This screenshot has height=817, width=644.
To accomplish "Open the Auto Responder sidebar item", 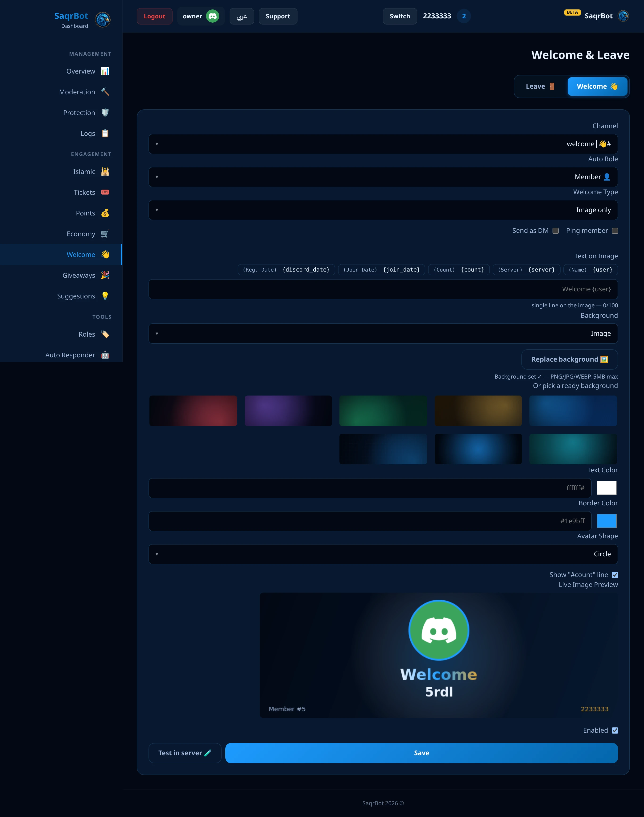I will click(61, 355).
